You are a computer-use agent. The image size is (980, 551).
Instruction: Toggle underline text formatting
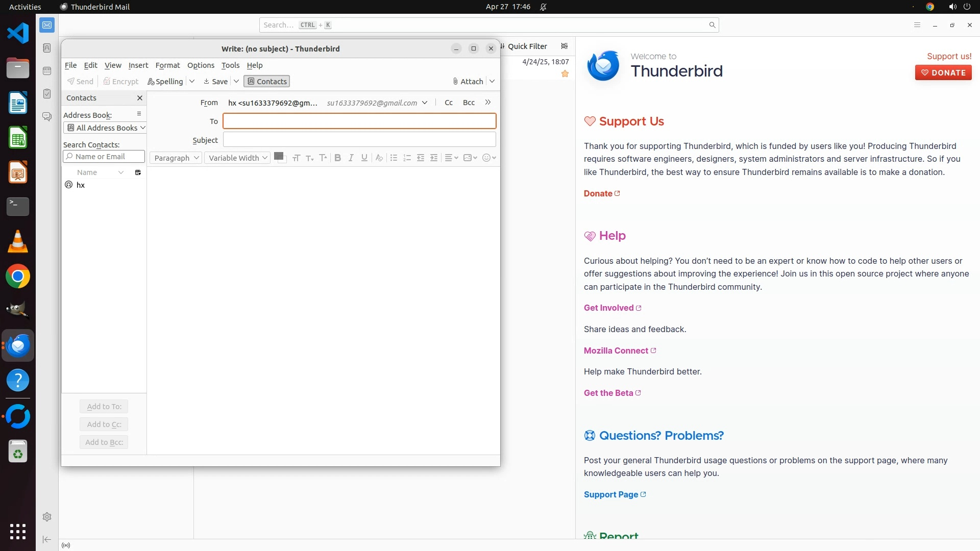tap(364, 158)
